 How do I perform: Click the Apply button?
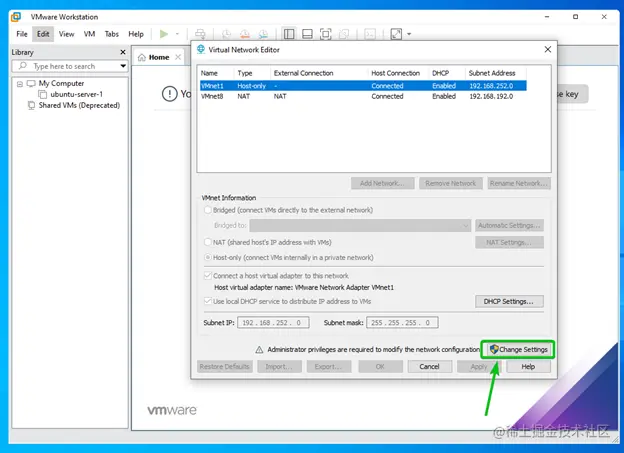[479, 367]
